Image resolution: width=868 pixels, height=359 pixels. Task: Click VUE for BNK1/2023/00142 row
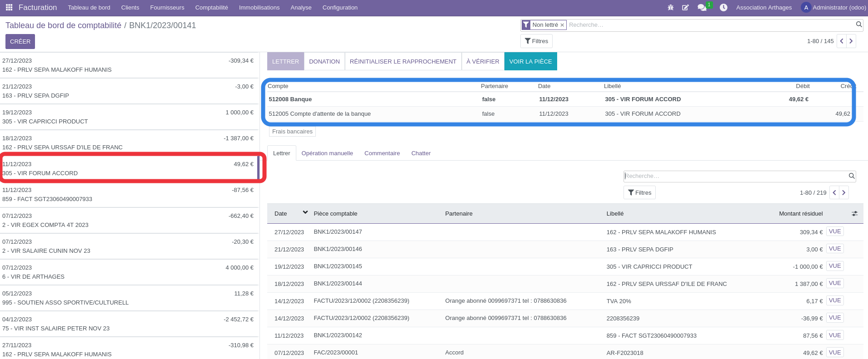click(835, 335)
